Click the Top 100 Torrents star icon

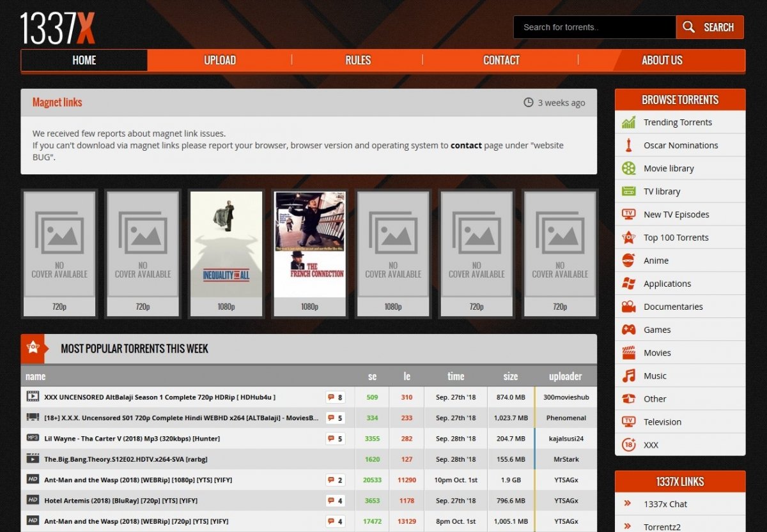click(629, 237)
